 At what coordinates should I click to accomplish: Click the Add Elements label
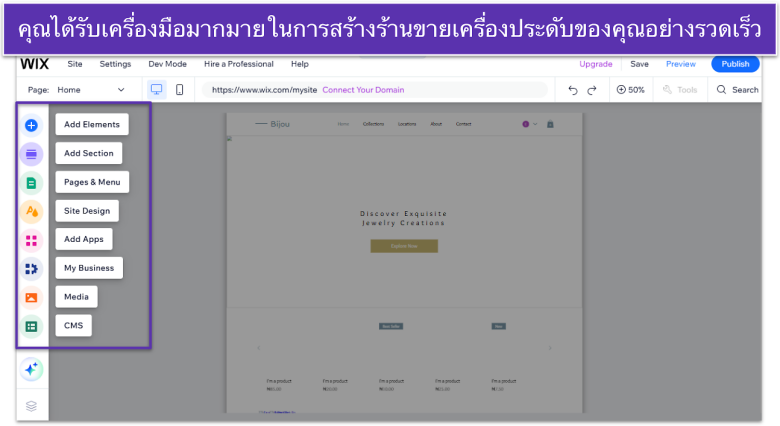click(92, 124)
